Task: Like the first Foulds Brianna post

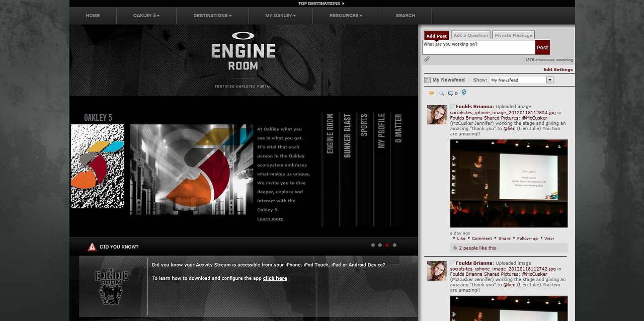Action: [461, 238]
